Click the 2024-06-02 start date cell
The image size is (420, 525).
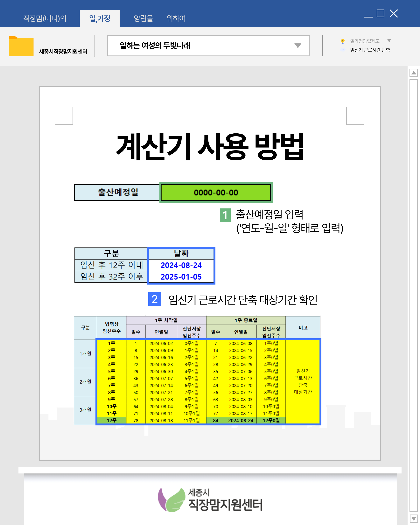point(161,343)
